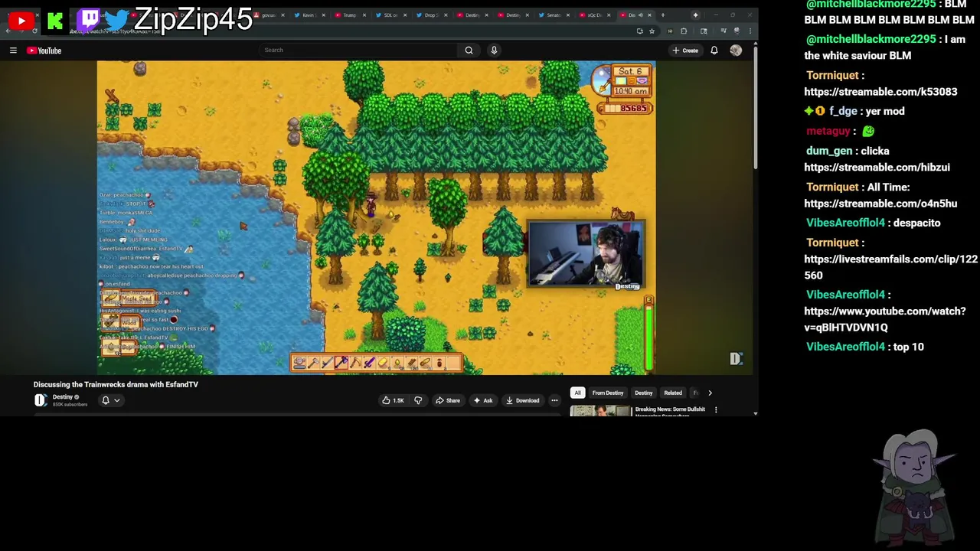Click the YouTube overlay icon top-left

pos(21,21)
